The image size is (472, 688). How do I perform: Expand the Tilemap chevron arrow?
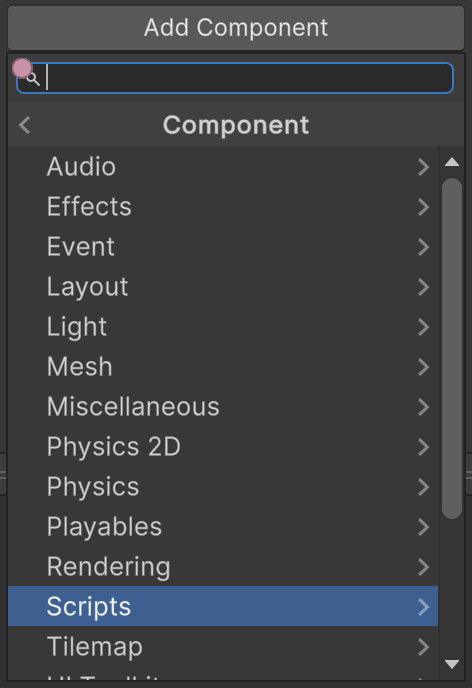coord(423,647)
